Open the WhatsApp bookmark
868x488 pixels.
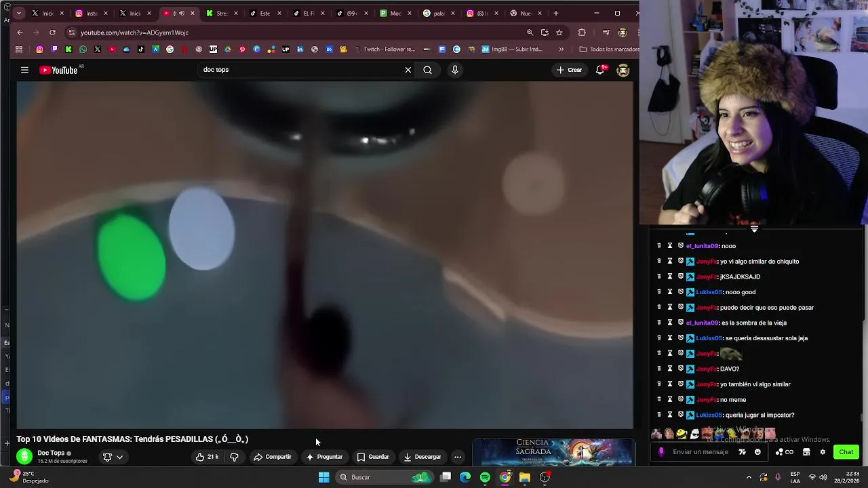tap(83, 49)
